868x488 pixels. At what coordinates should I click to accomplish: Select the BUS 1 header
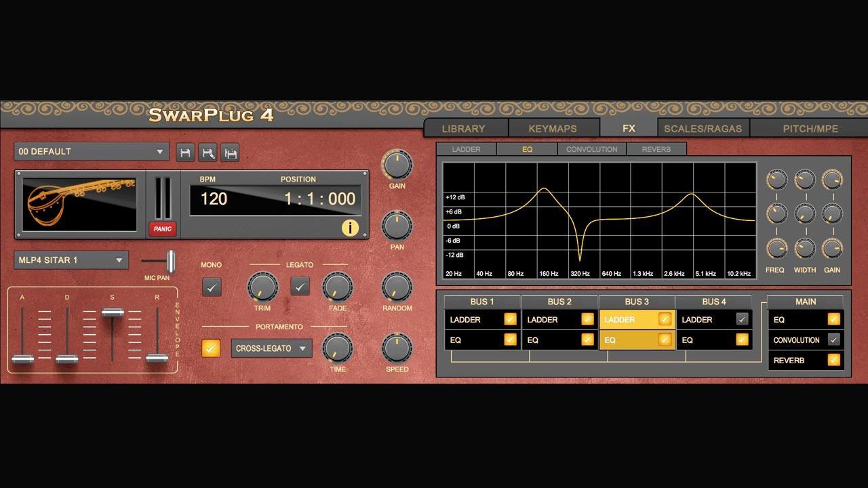482,302
